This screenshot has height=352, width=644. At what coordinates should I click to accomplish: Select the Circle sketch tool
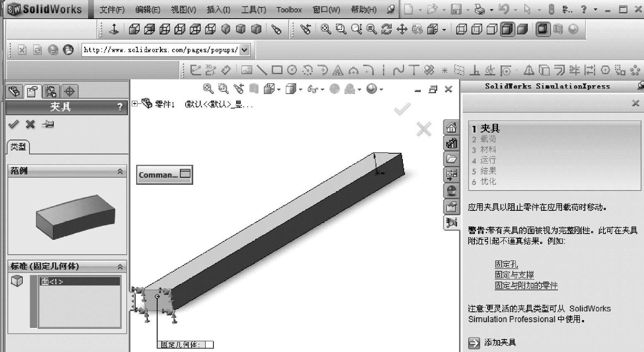click(x=292, y=70)
